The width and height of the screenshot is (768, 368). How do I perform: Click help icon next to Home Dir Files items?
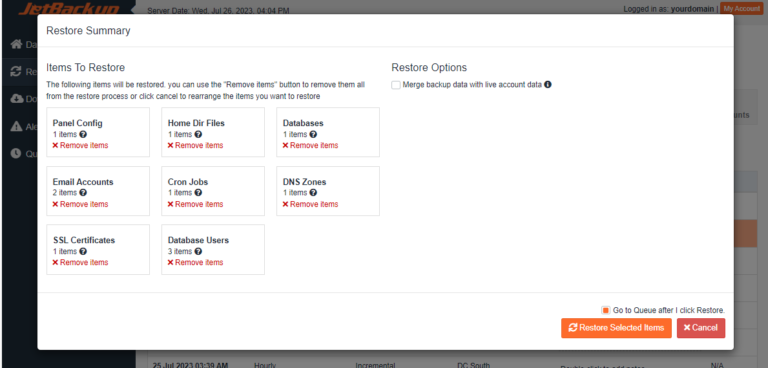198,134
